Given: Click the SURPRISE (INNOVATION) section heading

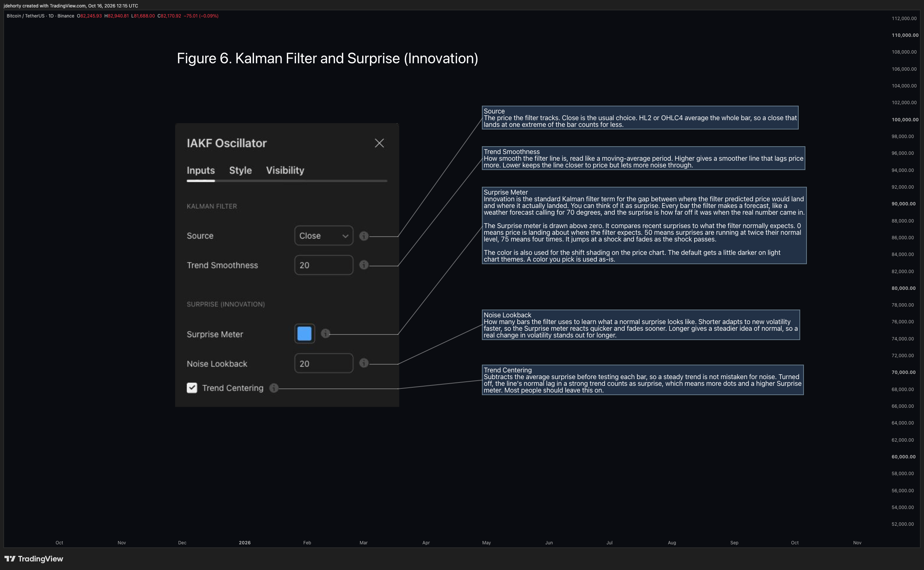Looking at the screenshot, I should coord(226,304).
